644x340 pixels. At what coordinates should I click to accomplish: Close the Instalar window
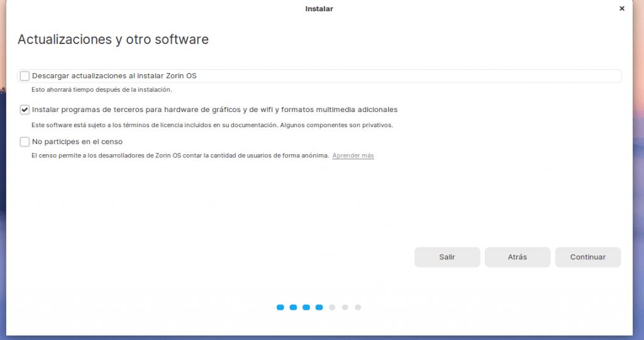point(622,9)
